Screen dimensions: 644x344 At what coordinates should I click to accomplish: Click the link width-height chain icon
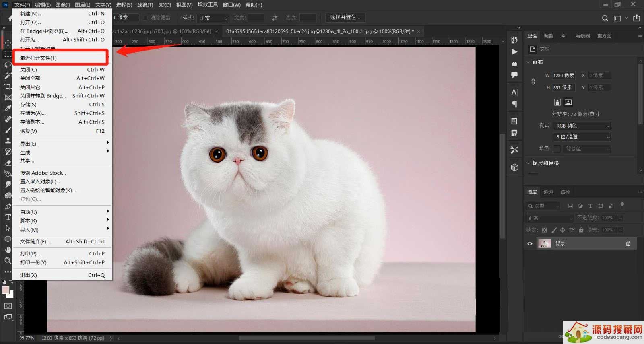533,82
